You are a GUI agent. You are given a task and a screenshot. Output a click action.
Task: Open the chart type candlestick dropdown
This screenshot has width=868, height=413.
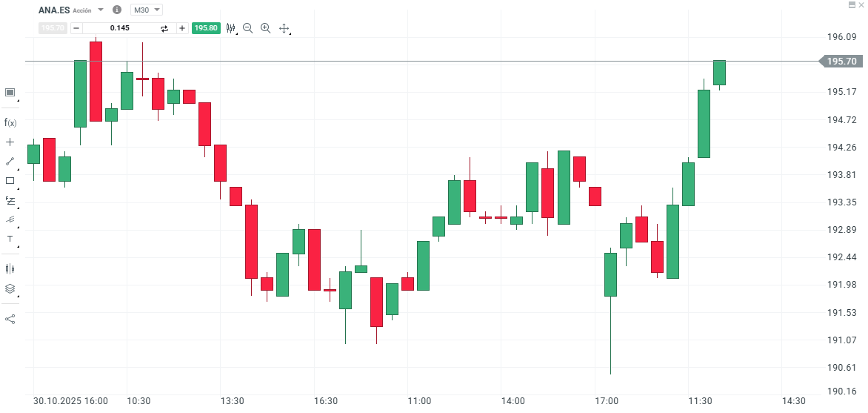[x=231, y=28]
